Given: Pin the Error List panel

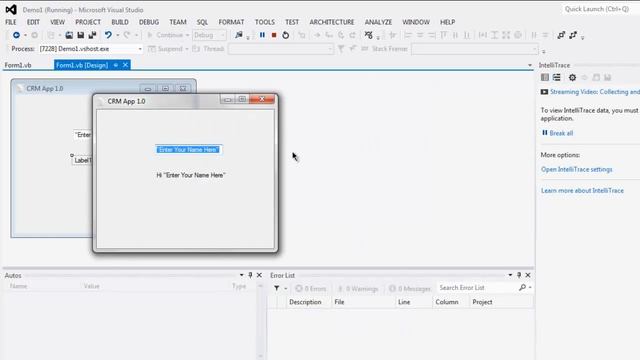Looking at the screenshot, I should (519, 275).
